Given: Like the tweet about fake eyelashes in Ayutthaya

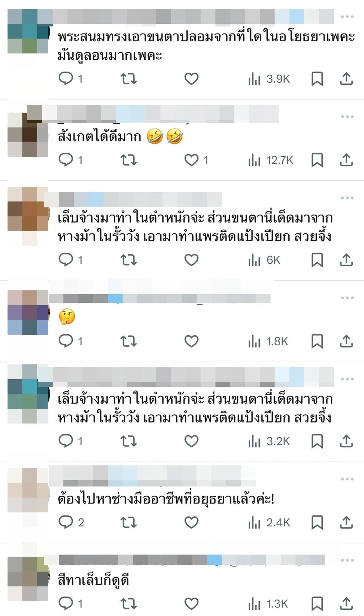Looking at the screenshot, I should (x=191, y=79).
